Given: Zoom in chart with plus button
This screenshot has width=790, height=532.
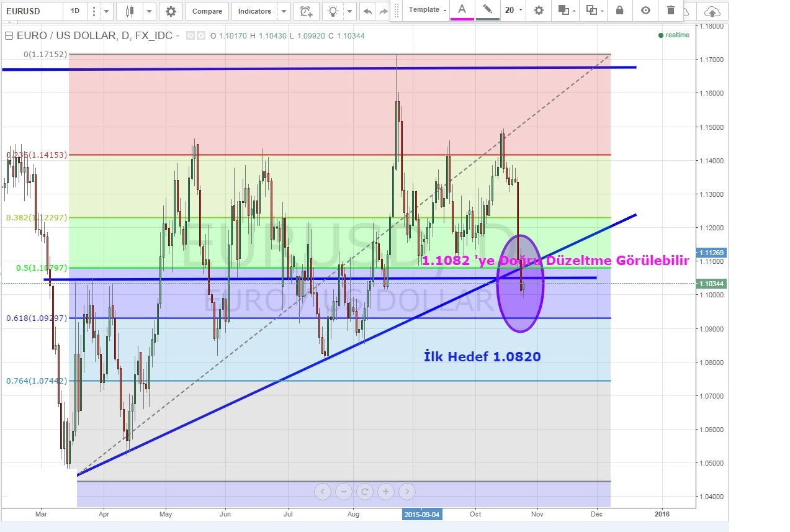Looking at the screenshot, I should coord(385,492).
